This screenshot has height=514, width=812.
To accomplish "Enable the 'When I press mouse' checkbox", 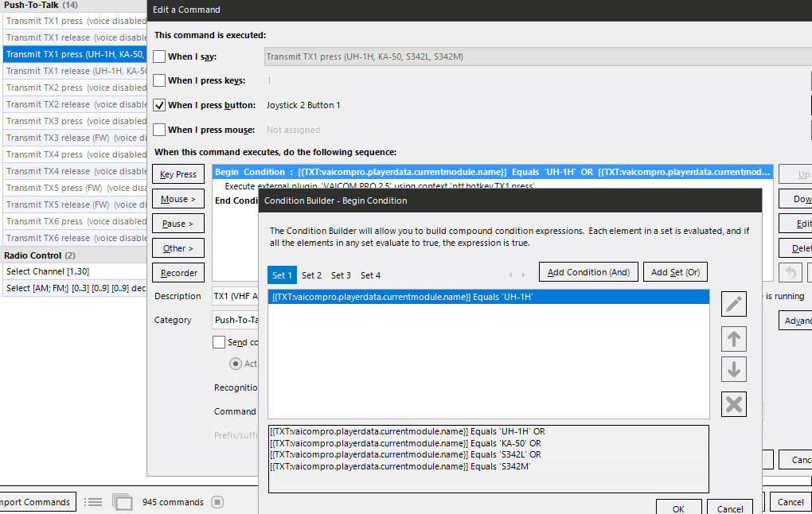I will 159,130.
